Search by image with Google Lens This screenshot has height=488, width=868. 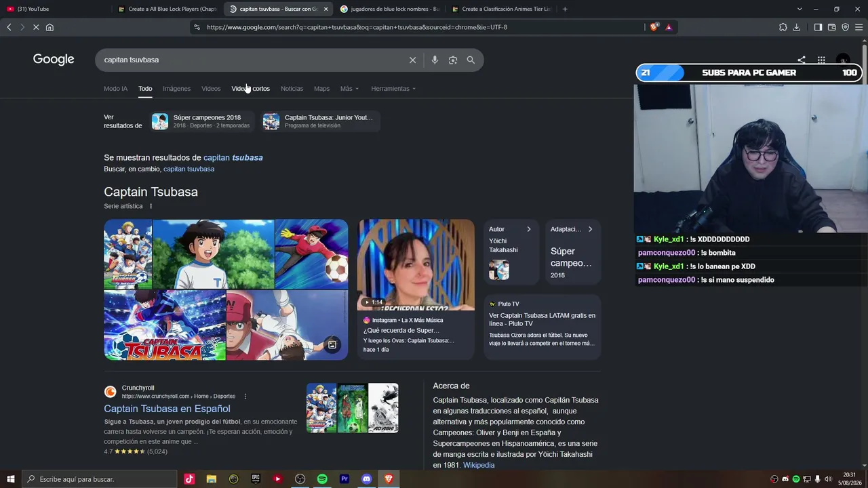click(453, 60)
